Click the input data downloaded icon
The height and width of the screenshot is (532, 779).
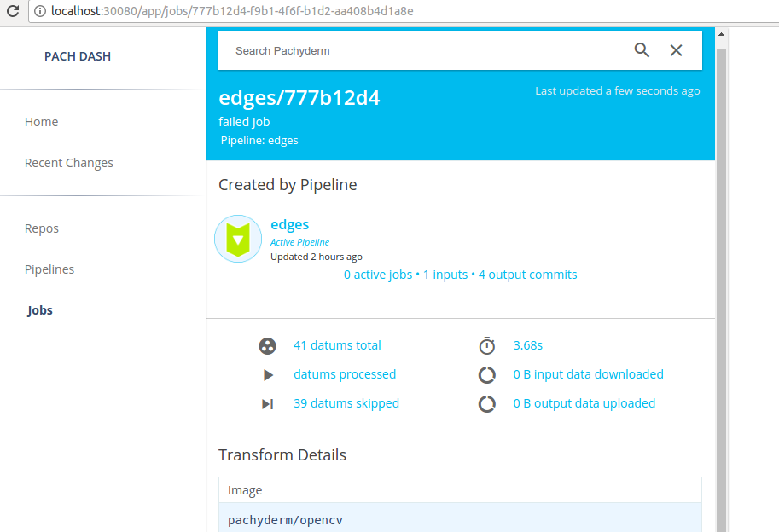point(486,375)
